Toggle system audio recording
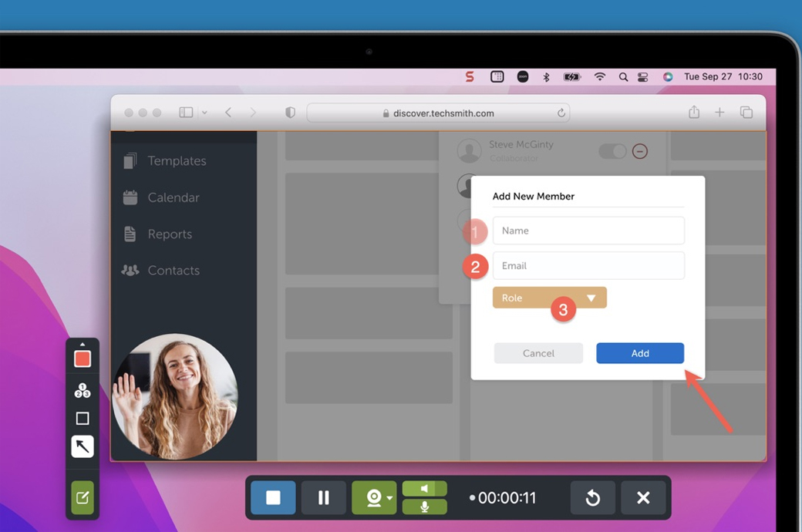 [424, 489]
